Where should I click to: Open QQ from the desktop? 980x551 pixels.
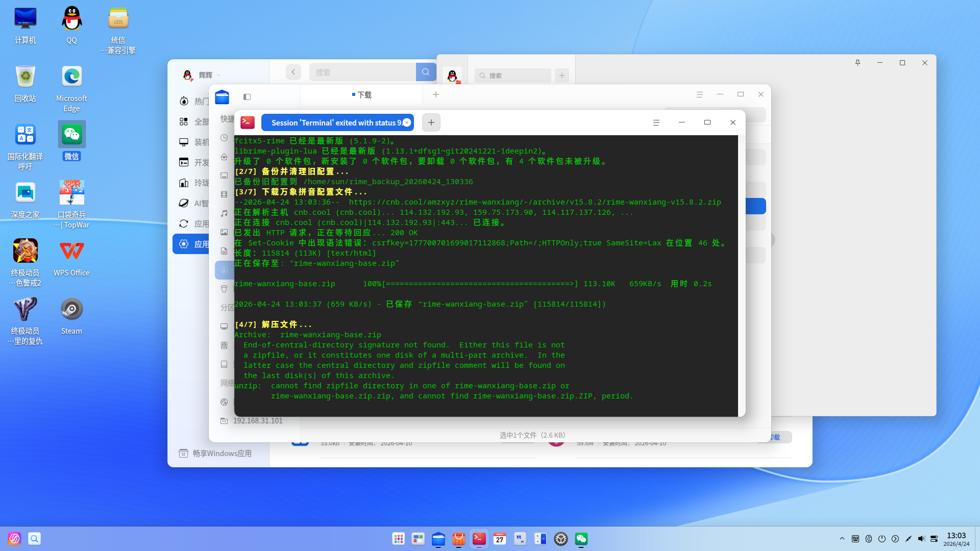point(71,26)
